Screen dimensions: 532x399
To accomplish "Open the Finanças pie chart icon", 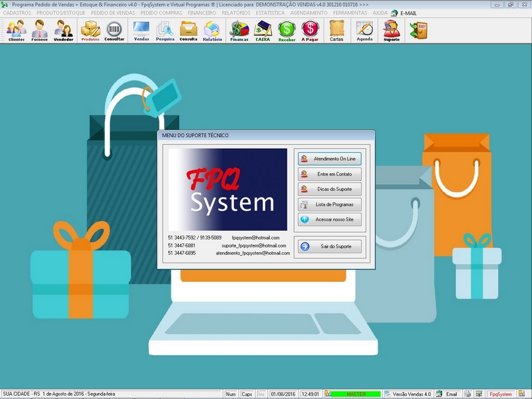I will (x=239, y=31).
